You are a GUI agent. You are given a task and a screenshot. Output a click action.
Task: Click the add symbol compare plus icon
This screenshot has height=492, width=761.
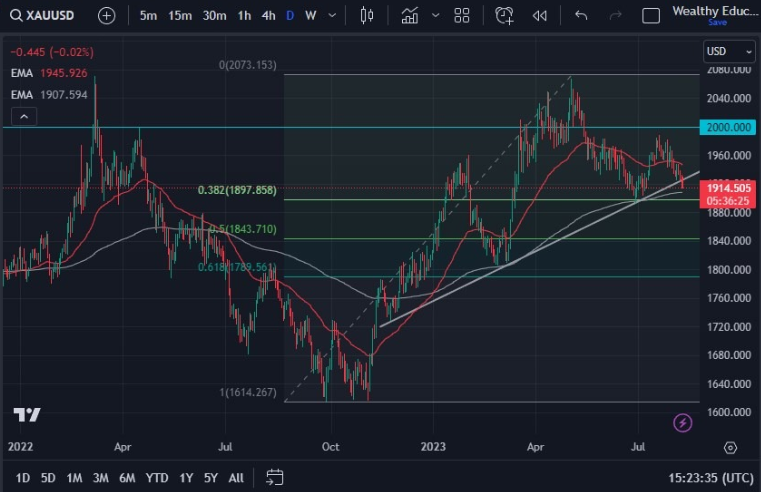point(107,16)
